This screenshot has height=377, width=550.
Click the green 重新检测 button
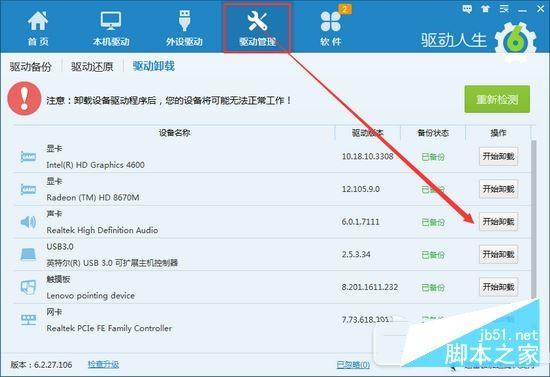click(497, 99)
